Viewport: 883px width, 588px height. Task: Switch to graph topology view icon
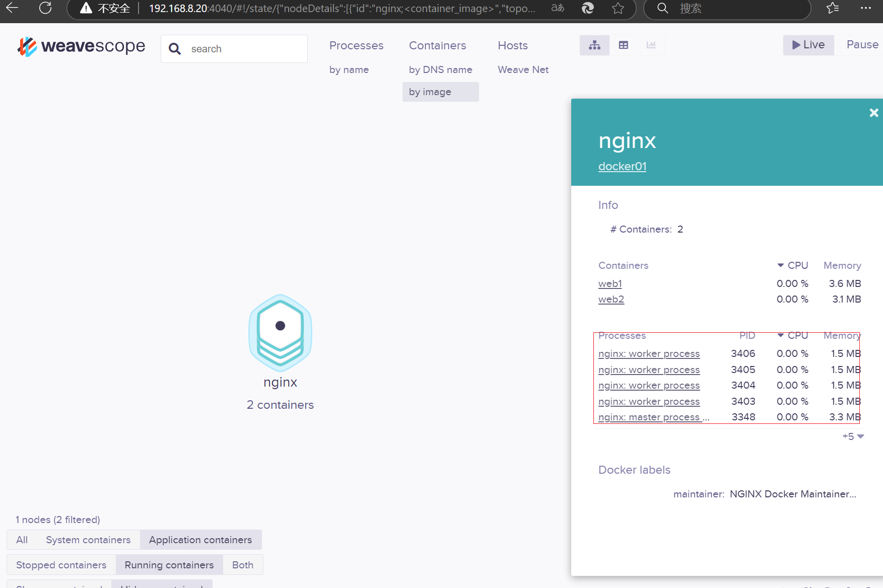tap(594, 45)
